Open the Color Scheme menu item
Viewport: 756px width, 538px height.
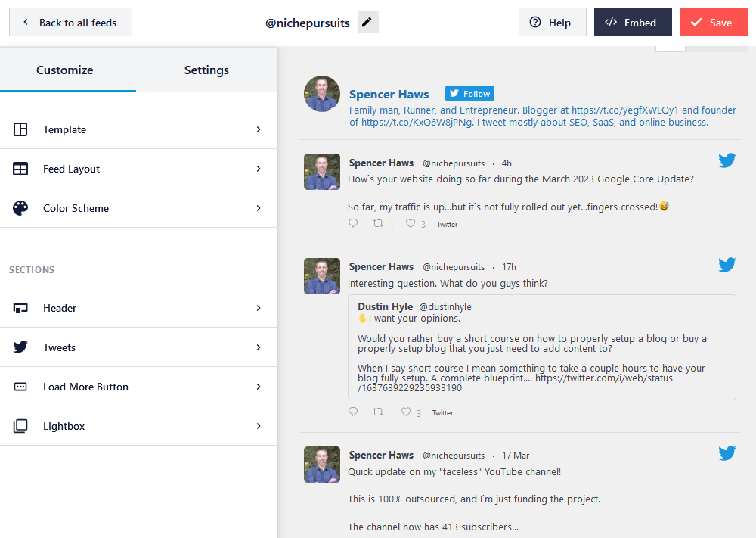[x=139, y=208]
